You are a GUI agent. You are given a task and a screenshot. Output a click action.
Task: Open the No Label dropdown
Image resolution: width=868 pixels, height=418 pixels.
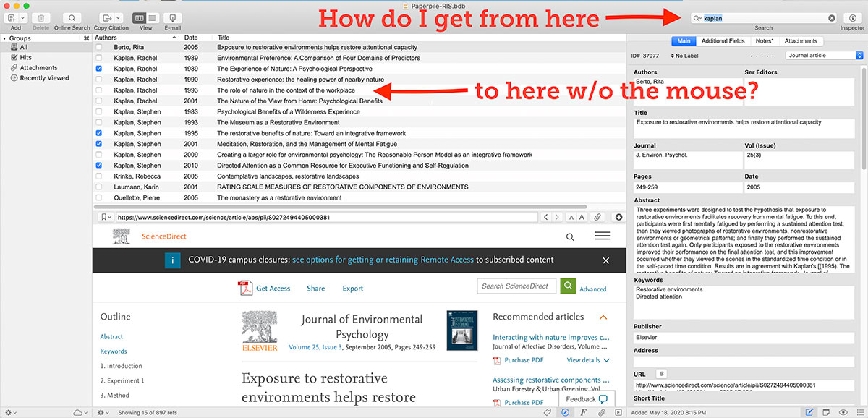pyautogui.click(x=684, y=55)
